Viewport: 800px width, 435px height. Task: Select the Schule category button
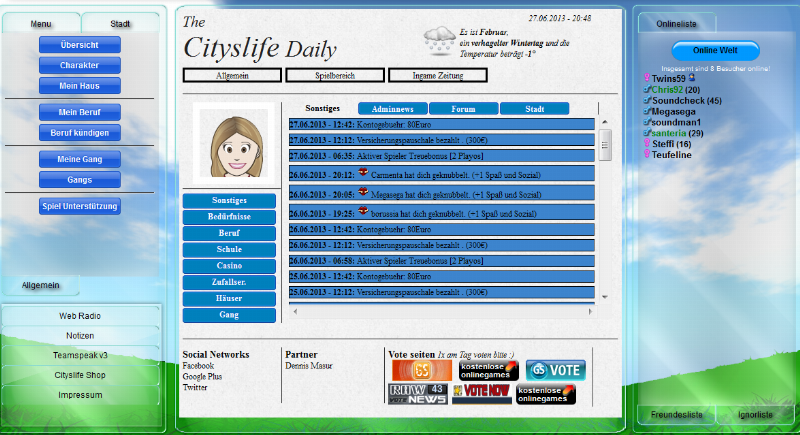click(x=229, y=249)
